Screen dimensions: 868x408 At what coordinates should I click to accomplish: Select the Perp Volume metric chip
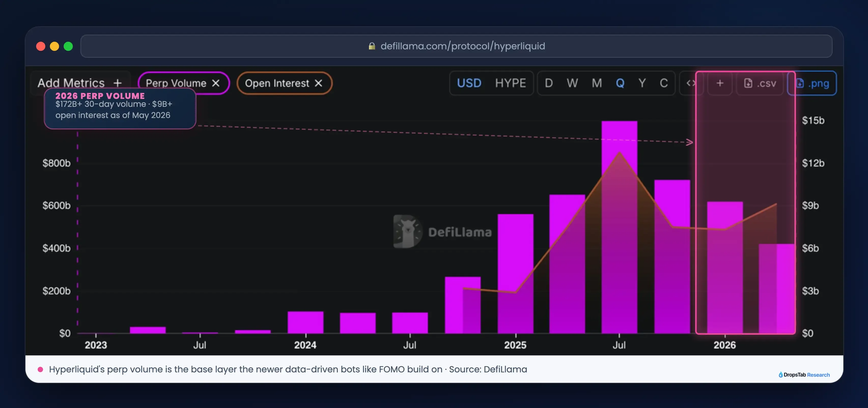(x=184, y=83)
